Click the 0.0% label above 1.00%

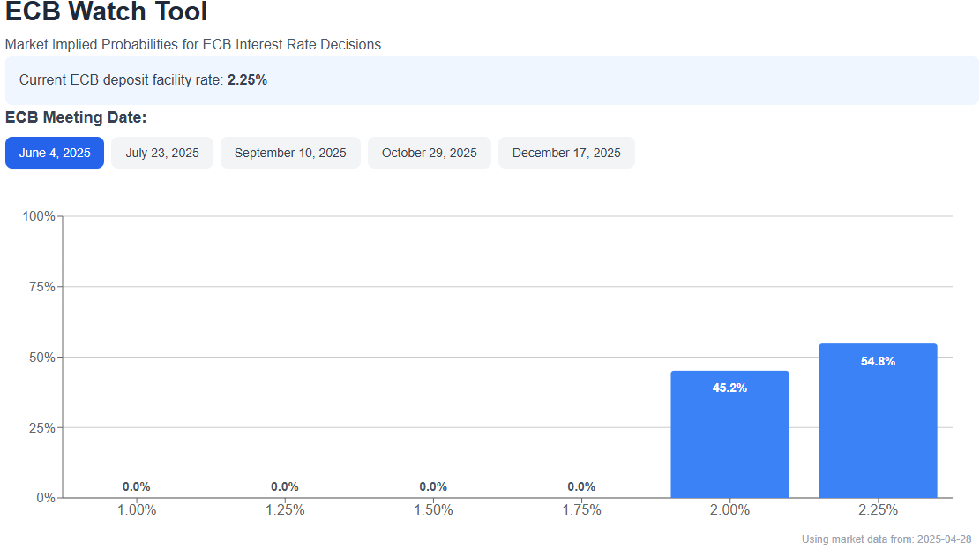(137, 486)
